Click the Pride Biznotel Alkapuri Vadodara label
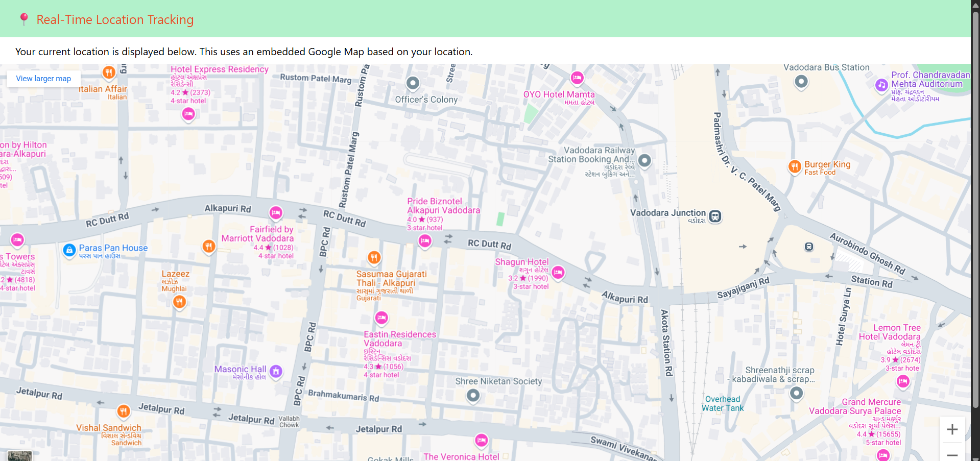Viewport: 980px width, 461px height. [x=443, y=206]
